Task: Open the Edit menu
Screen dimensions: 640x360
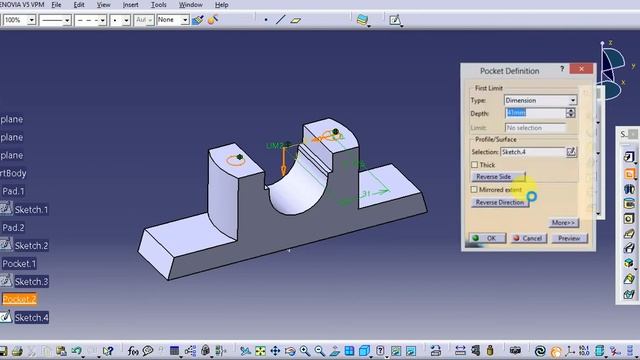Action: click(79, 5)
